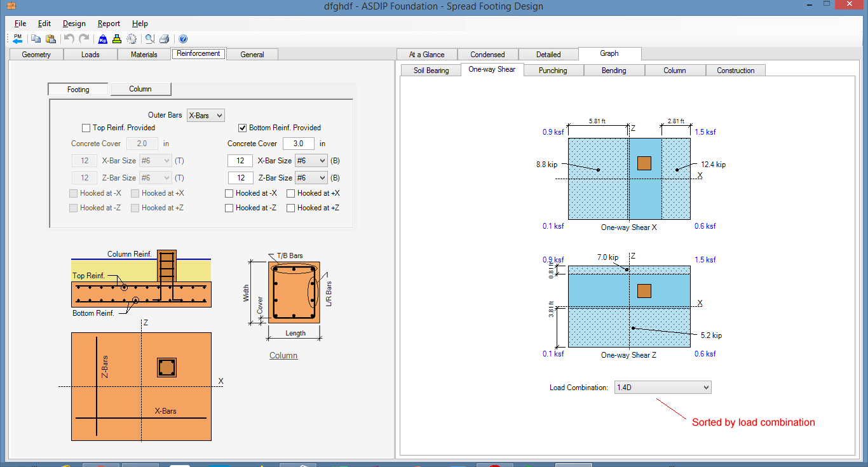Open print preview magnifier icon
The image size is (868, 467).
(150, 39)
